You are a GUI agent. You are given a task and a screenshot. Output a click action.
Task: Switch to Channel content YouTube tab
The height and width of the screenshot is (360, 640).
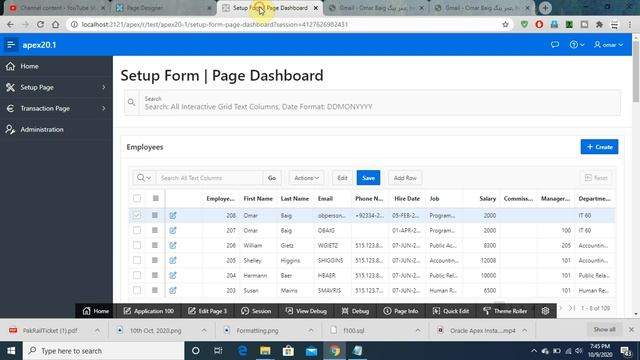56,8
